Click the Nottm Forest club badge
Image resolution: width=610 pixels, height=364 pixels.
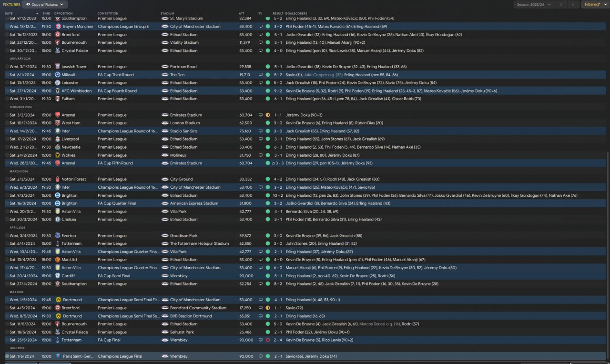tap(58, 179)
